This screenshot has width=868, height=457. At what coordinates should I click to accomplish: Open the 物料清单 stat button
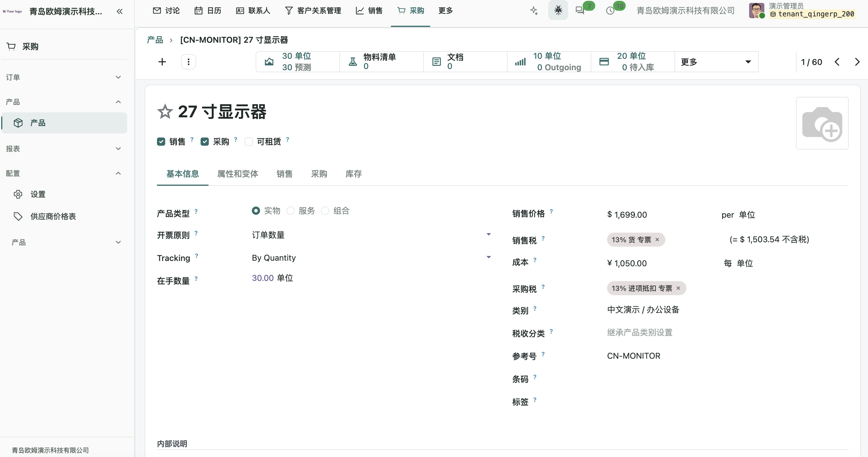tap(382, 61)
